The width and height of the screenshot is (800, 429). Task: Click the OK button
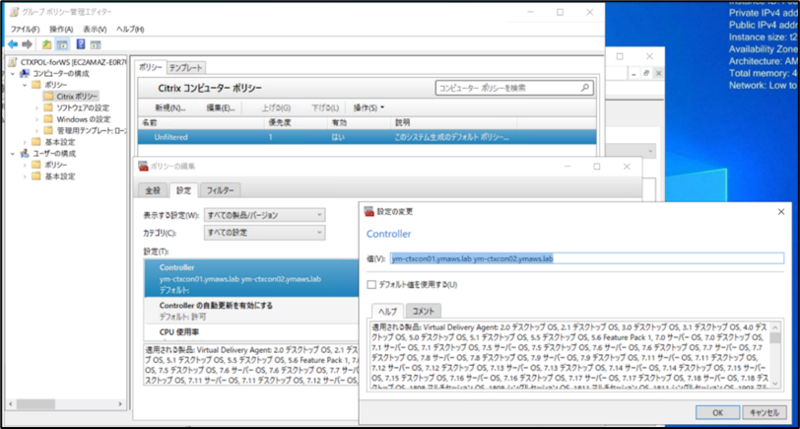(x=717, y=412)
